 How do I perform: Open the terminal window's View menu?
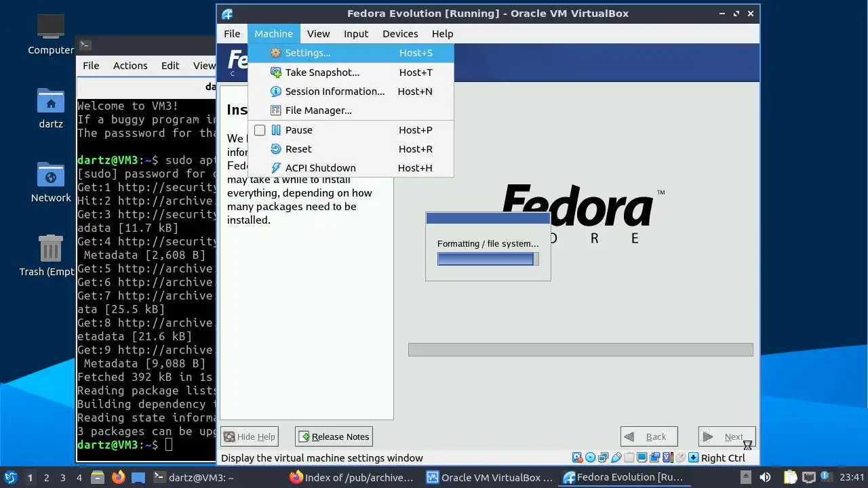[x=203, y=66]
